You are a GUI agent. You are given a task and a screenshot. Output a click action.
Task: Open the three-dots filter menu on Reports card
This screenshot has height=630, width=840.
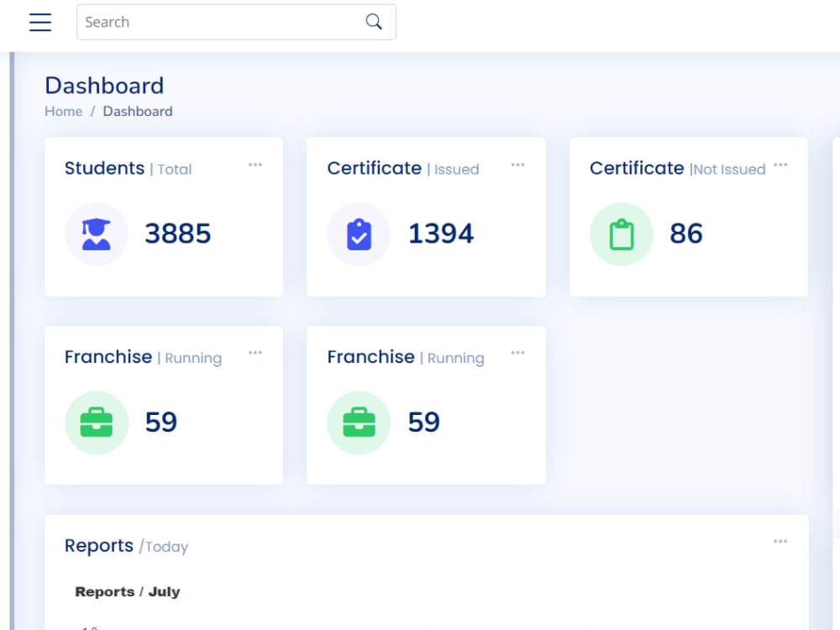(780, 542)
